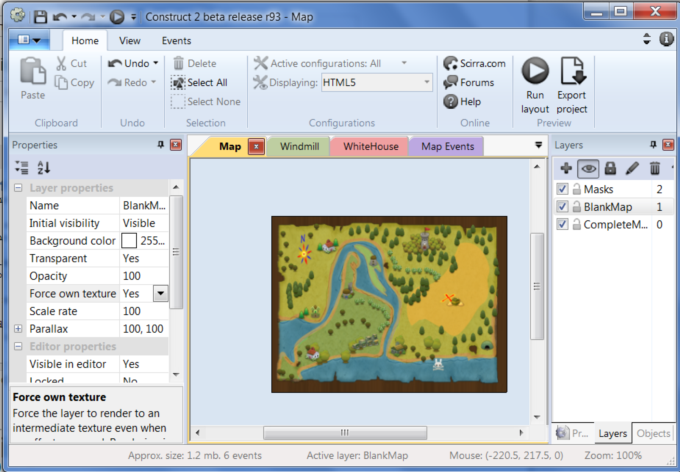This screenshot has height=472, width=680.
Task: Click the Undo button label in ribbon
Action: click(x=136, y=63)
